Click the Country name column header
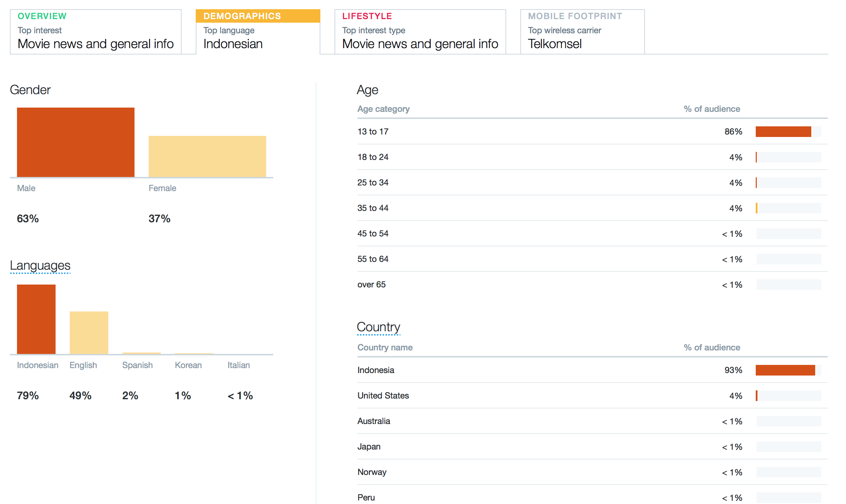Screen dimensions: 846x504 point(385,348)
